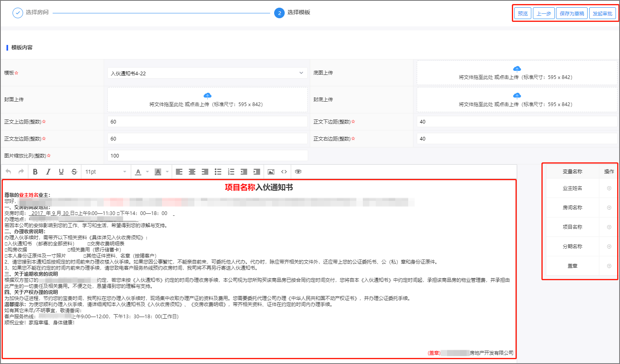This screenshot has height=364, width=620.
Task: Click step 2 选择模板 in progress bar
Action: [292, 13]
